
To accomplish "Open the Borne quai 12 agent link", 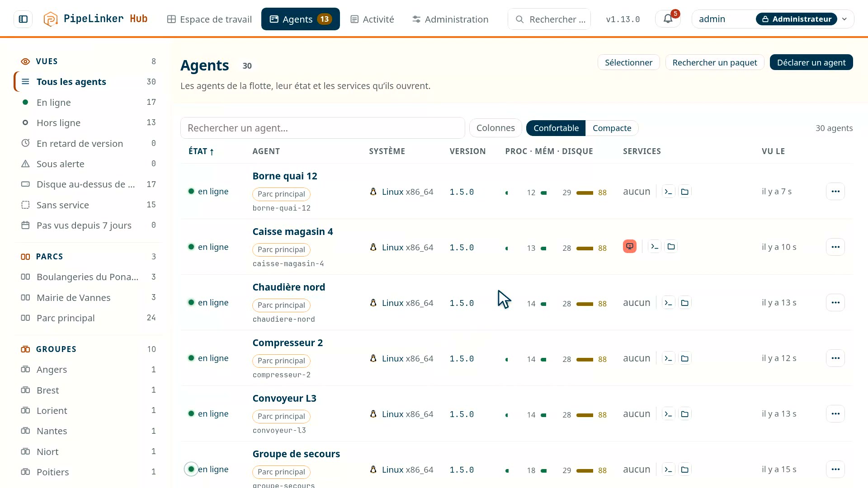I will (x=285, y=176).
